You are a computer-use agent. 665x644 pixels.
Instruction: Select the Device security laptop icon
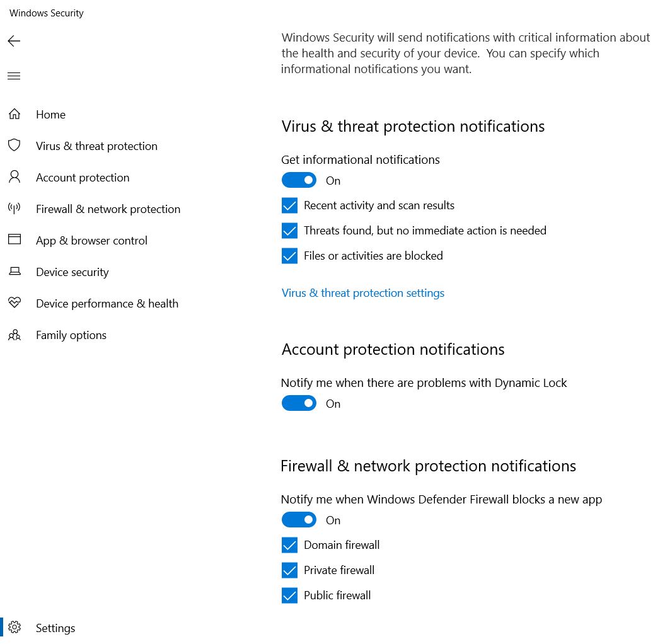(14, 272)
